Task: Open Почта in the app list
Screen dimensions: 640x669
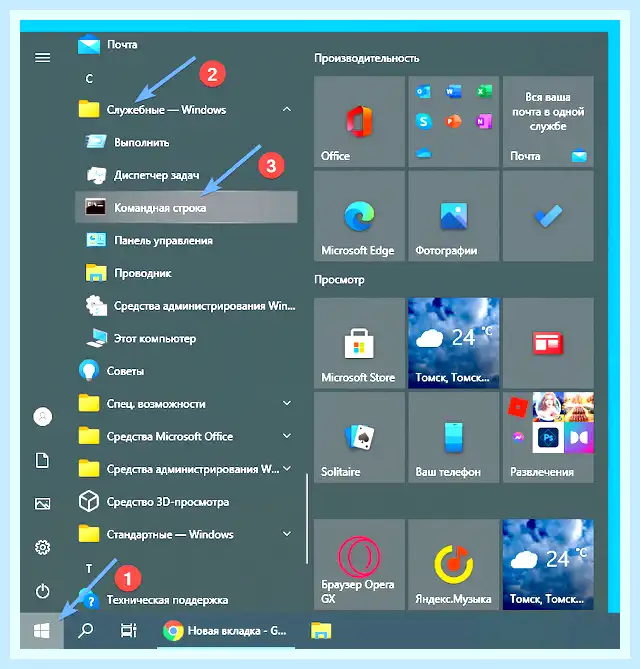Action: point(186,44)
